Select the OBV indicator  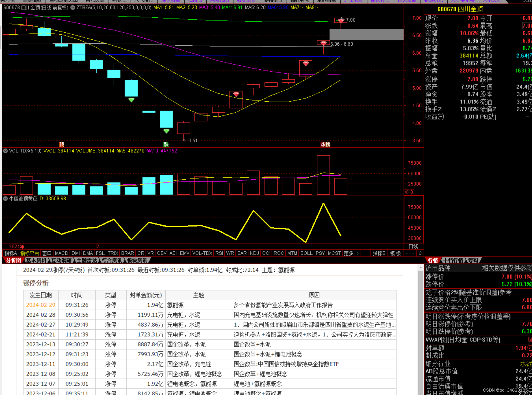pyautogui.click(x=162, y=253)
